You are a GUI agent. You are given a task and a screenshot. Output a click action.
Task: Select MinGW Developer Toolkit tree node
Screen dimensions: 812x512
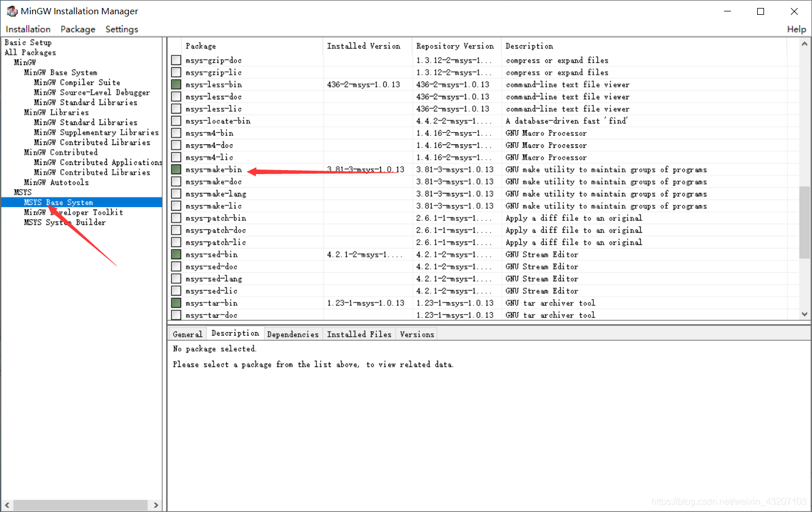(74, 212)
